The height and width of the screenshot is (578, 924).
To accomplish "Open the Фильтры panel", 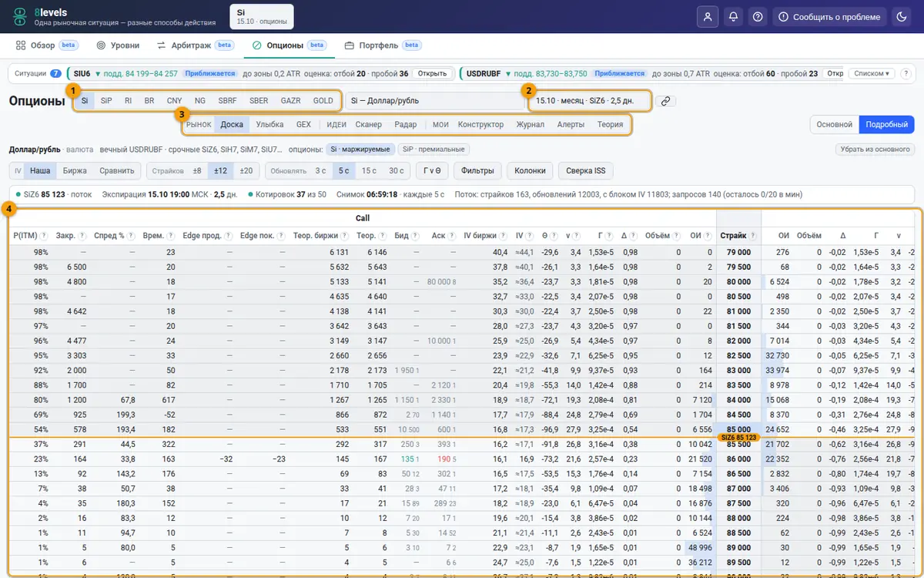I will pos(478,170).
